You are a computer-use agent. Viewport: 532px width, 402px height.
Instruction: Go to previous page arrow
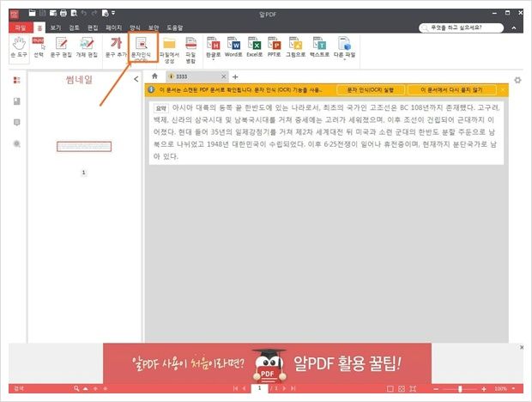(x=244, y=388)
